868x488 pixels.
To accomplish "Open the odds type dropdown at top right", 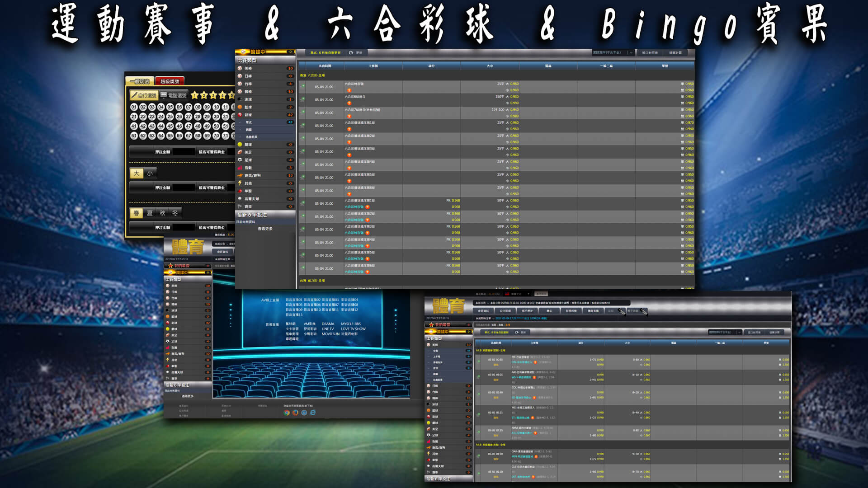I will pyautogui.click(x=613, y=53).
